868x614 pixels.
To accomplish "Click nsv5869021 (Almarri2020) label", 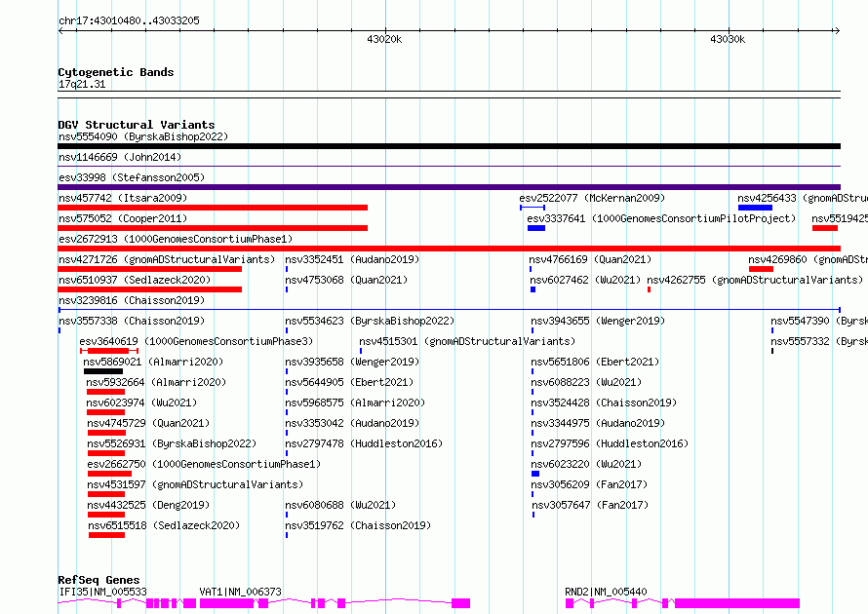I will (153, 362).
